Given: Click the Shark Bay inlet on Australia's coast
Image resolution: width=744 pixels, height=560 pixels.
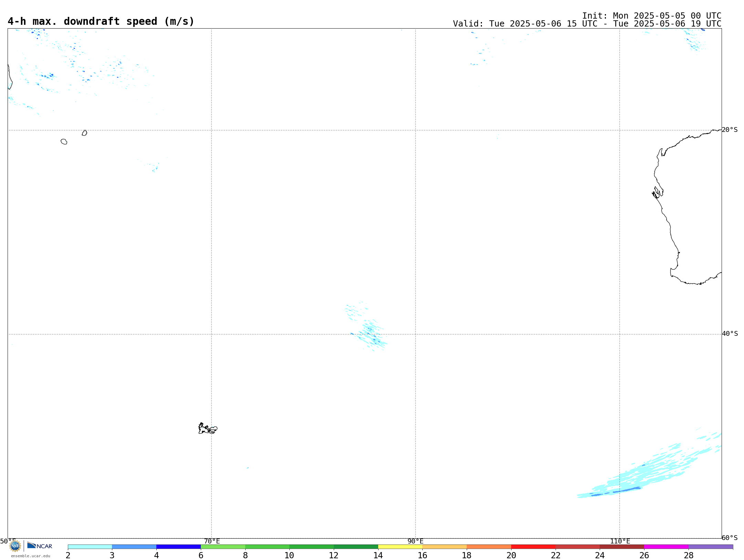Looking at the screenshot, I should (658, 192).
